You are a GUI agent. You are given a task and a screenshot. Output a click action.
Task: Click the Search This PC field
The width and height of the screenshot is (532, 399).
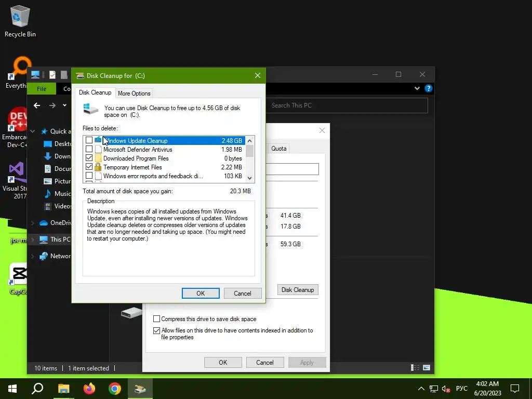pos(347,105)
